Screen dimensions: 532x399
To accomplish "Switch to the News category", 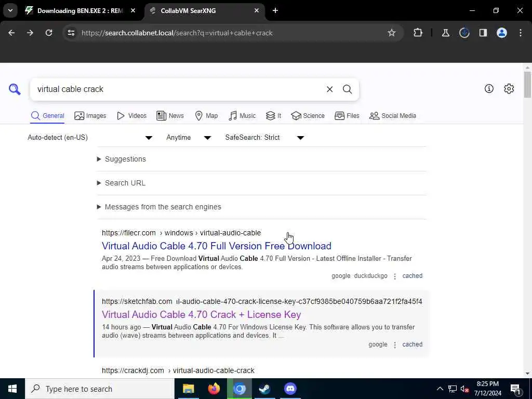I will coord(170,116).
